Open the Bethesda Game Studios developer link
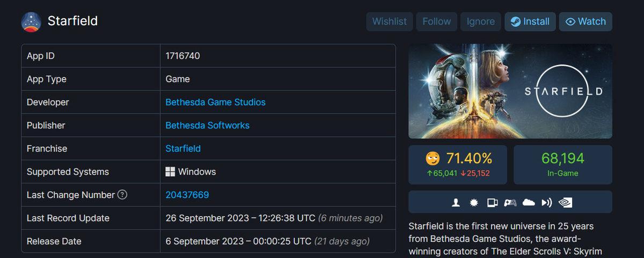This screenshot has width=644, height=258. pos(215,102)
